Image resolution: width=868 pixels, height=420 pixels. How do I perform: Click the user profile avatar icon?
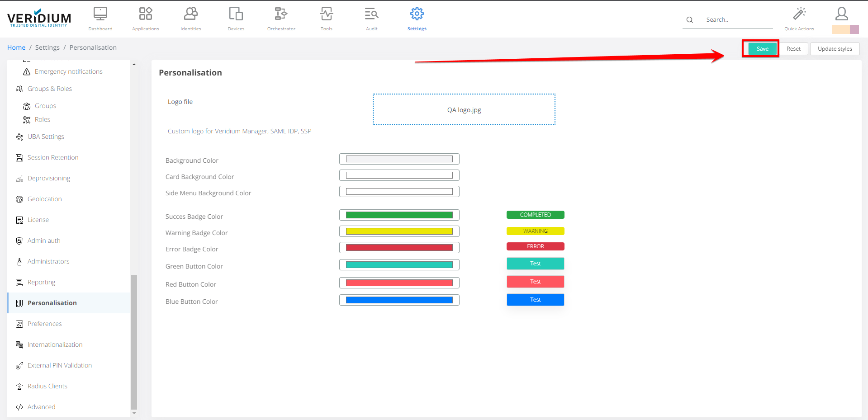tap(841, 14)
